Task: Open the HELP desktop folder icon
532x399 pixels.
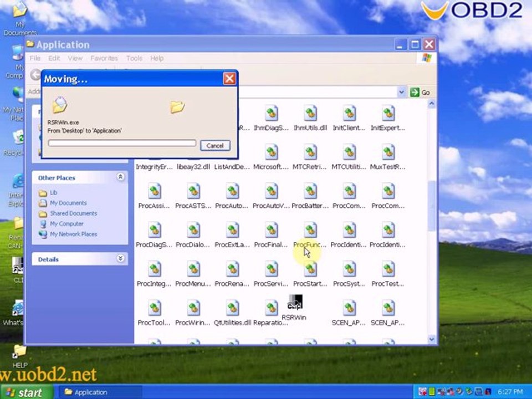Action: coord(19,351)
